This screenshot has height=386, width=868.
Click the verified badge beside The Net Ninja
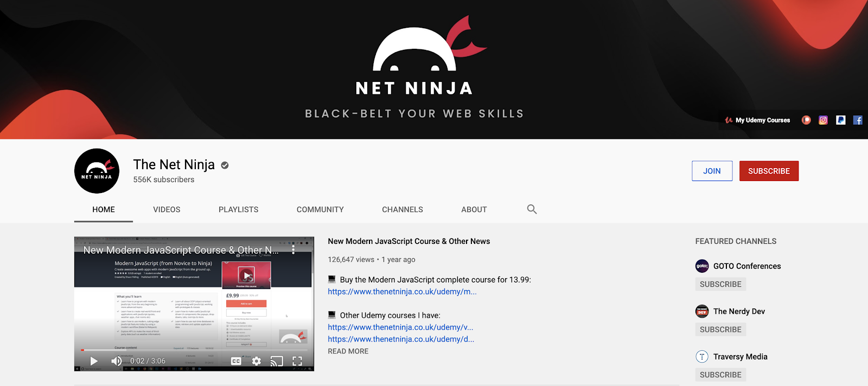pyautogui.click(x=225, y=165)
